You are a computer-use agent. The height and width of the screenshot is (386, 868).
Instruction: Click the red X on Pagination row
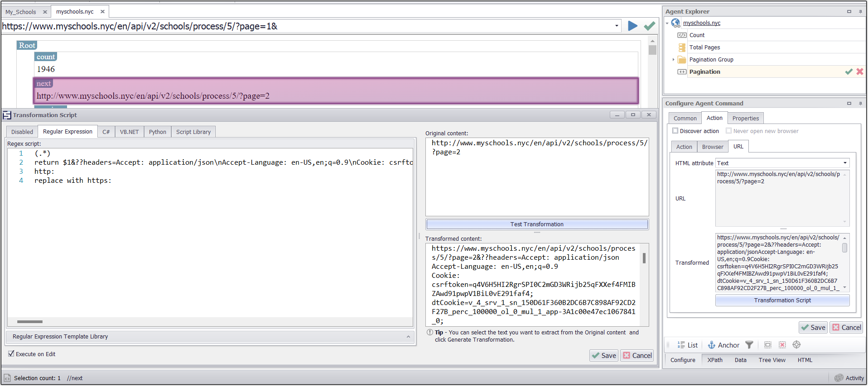(859, 72)
